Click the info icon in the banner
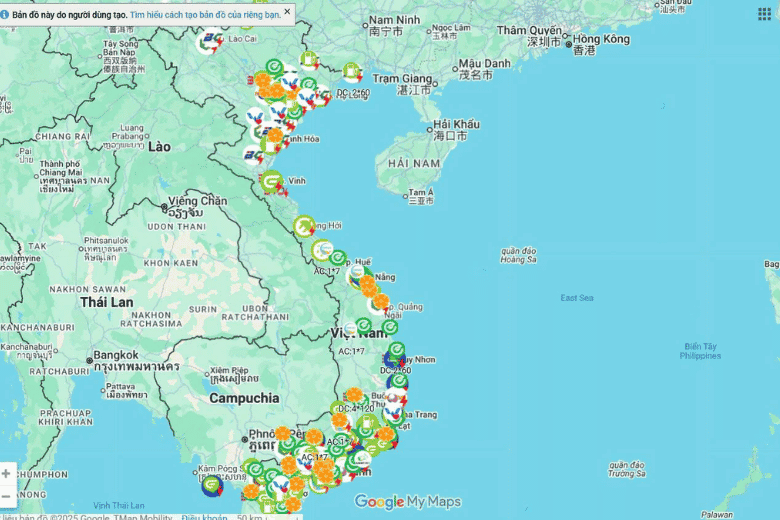Screen dimensions: 780x520 [x=5, y=14]
